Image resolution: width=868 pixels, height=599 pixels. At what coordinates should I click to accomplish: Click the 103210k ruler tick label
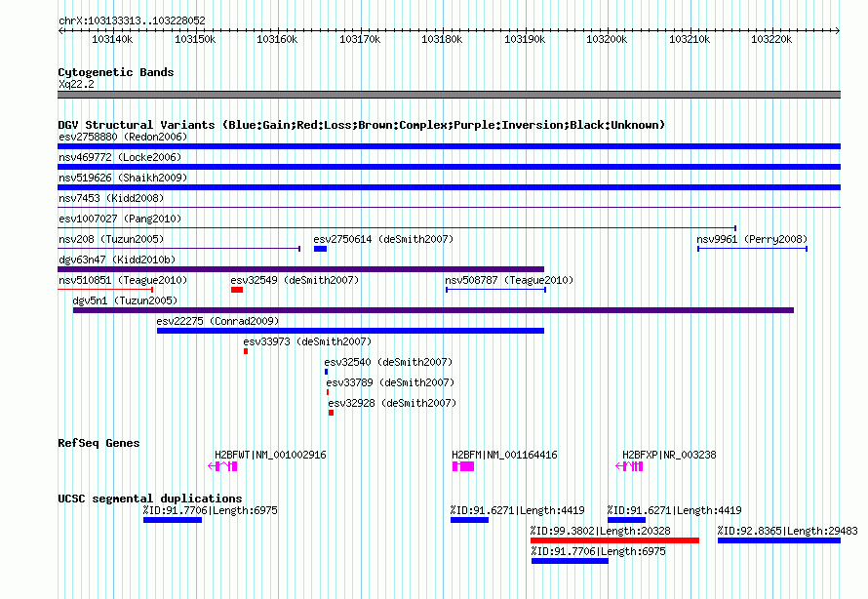(690, 39)
